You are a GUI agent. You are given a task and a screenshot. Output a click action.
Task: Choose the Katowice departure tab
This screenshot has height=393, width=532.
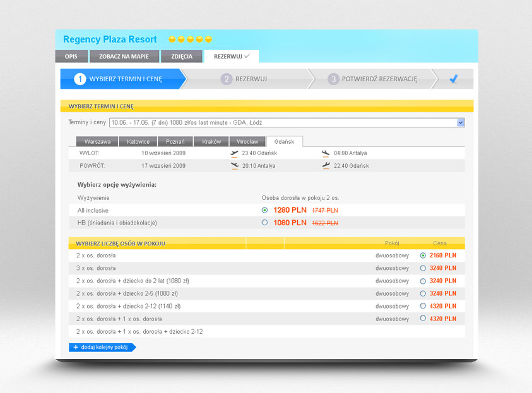click(138, 142)
